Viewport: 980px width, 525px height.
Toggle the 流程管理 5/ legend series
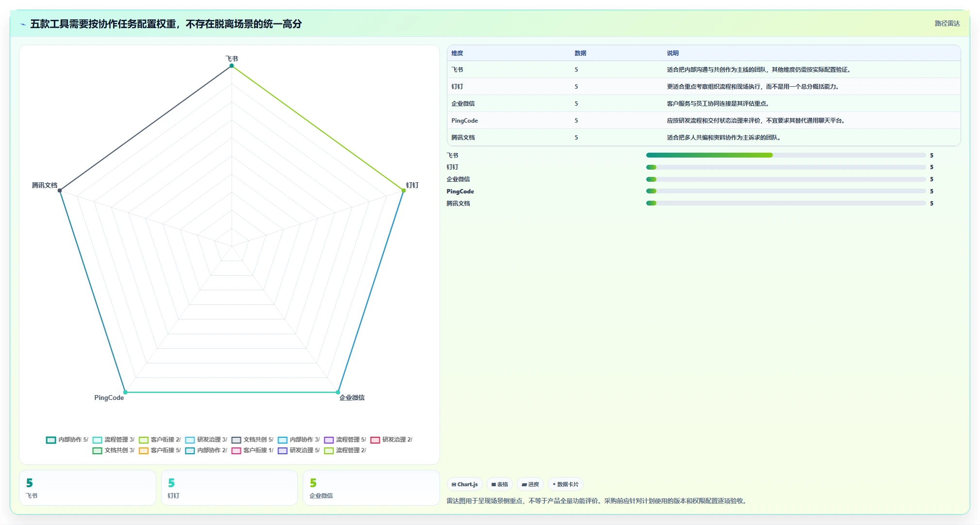click(x=345, y=440)
